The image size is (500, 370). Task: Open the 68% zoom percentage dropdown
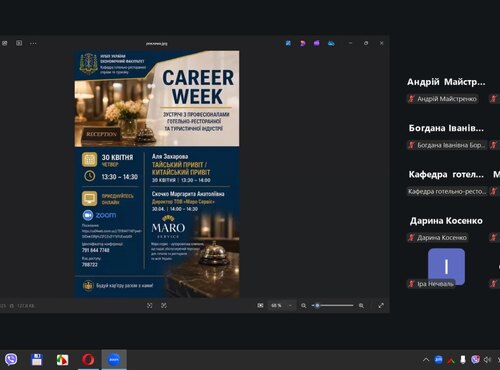click(x=281, y=305)
